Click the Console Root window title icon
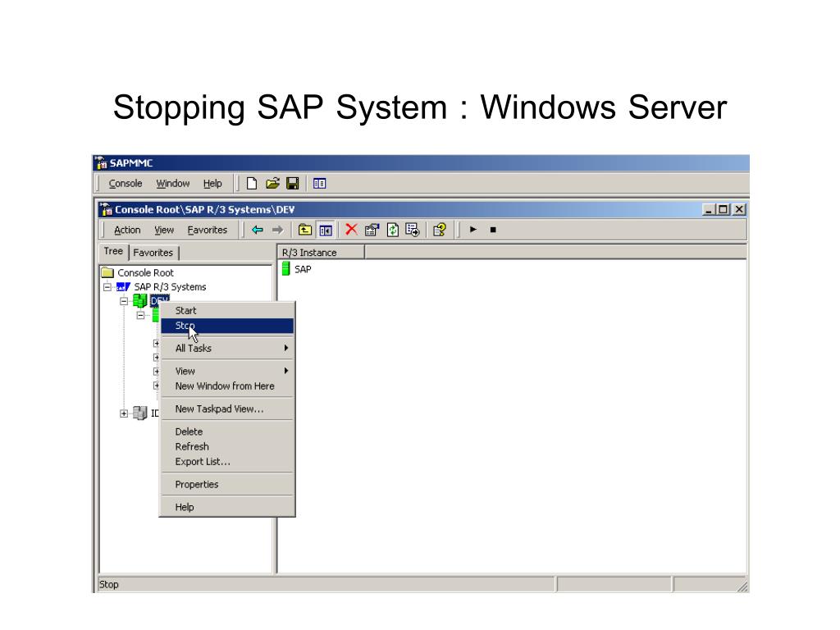The image size is (840, 630). point(106,209)
